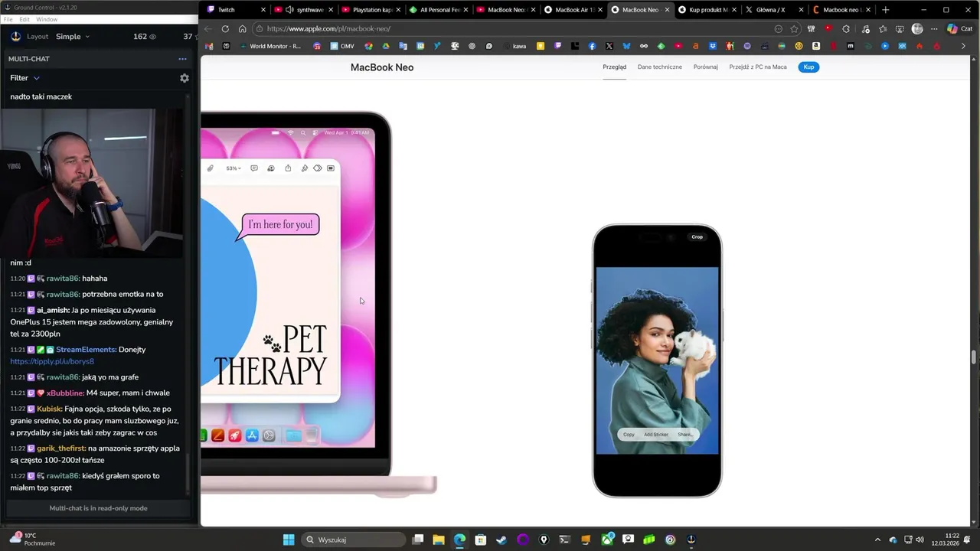The height and width of the screenshot is (551, 980).
Task: Click the browser Home icon
Action: point(242,29)
